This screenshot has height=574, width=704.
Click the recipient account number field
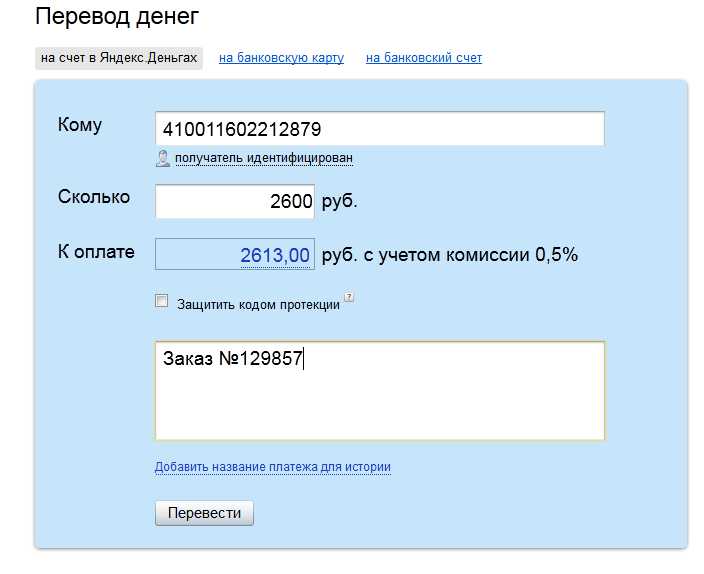pos(380,129)
